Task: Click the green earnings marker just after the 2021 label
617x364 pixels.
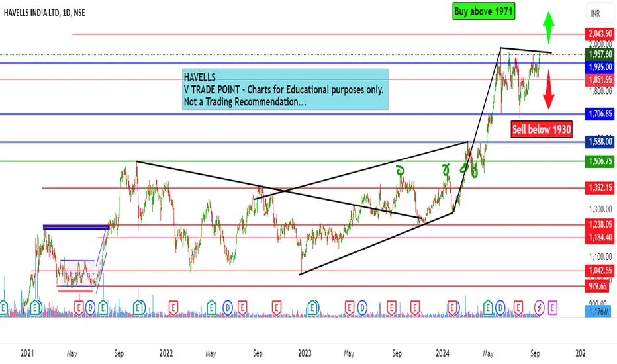Action: pyautogui.click(x=35, y=307)
